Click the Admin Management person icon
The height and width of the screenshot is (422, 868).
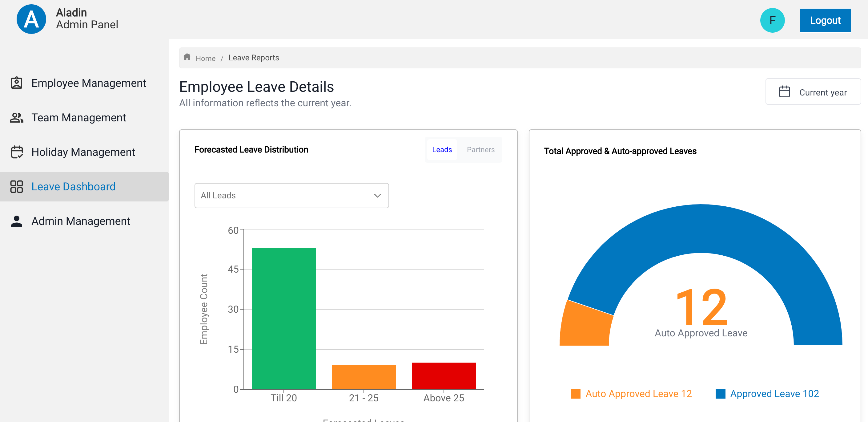point(17,221)
